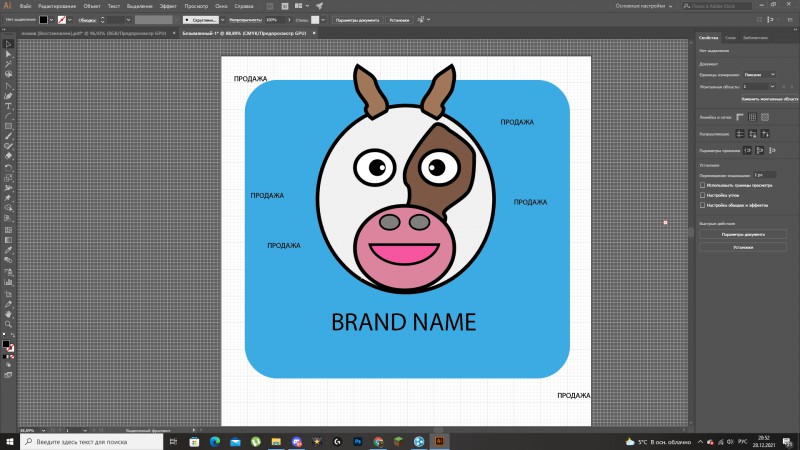Select the Type tool
The height and width of the screenshot is (450, 800).
pos(8,106)
